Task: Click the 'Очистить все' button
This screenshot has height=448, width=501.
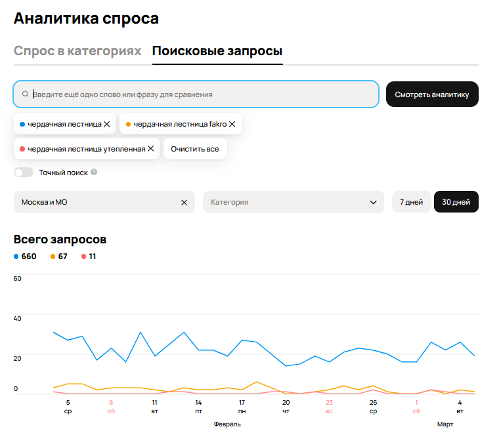Action: [x=195, y=149]
